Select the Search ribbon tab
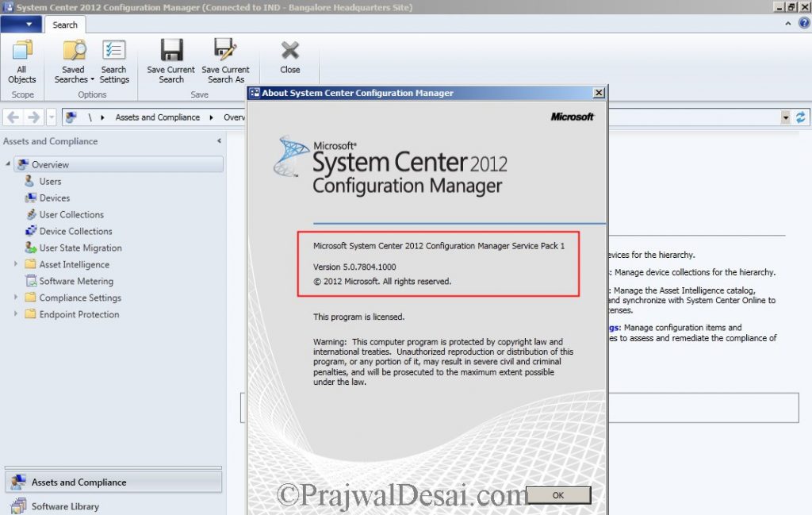 tap(65, 25)
